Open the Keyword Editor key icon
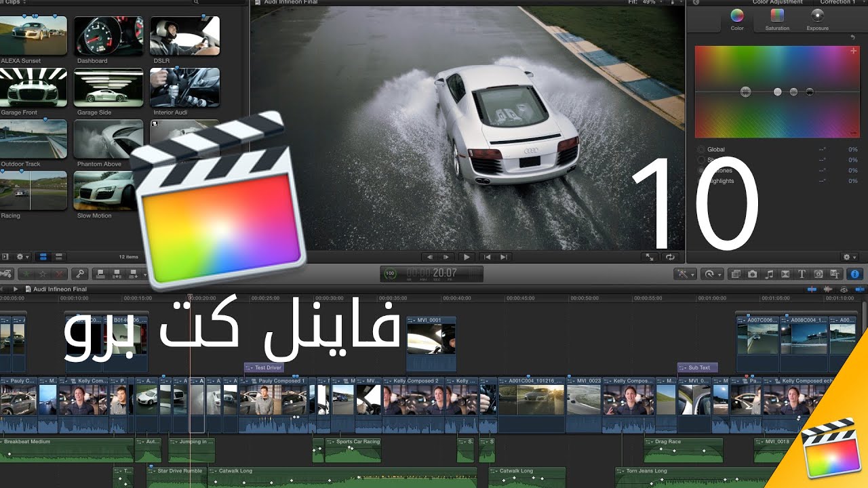868x488 pixels. pos(80,274)
